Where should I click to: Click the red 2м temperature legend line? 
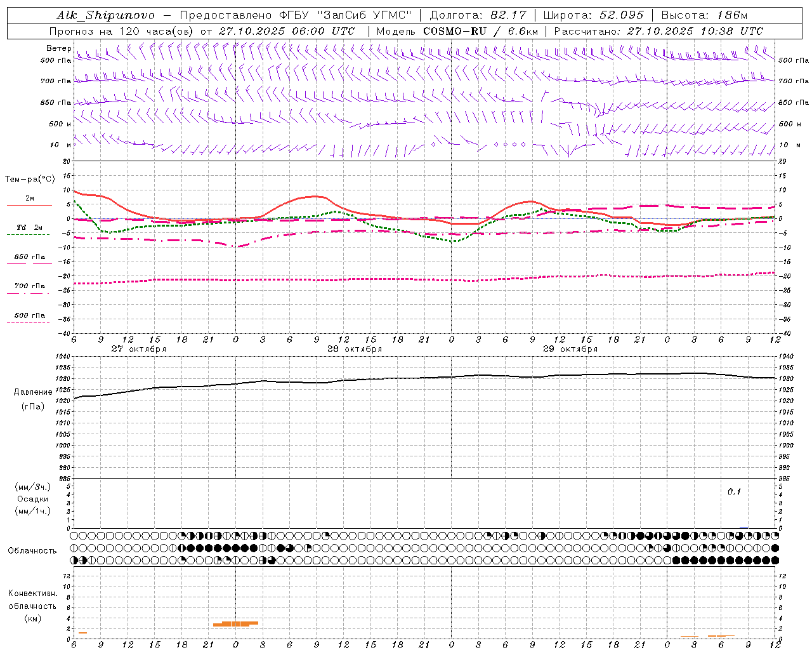tap(29, 205)
